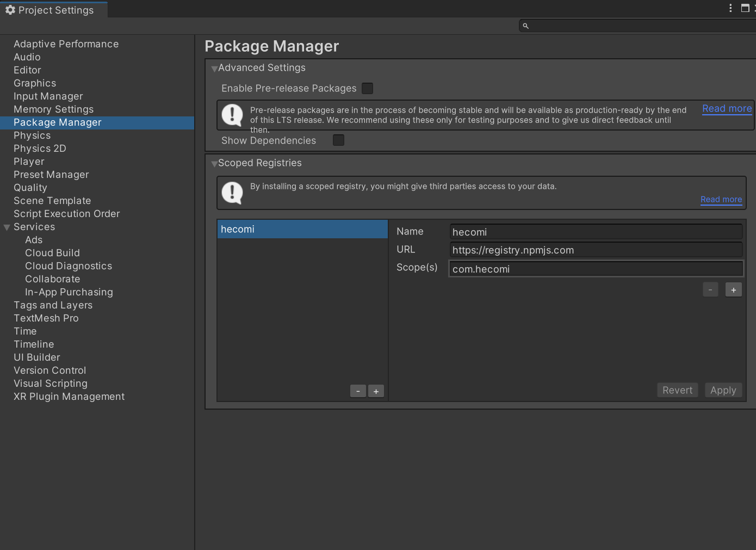Collapse the Advanced Settings section

point(214,69)
